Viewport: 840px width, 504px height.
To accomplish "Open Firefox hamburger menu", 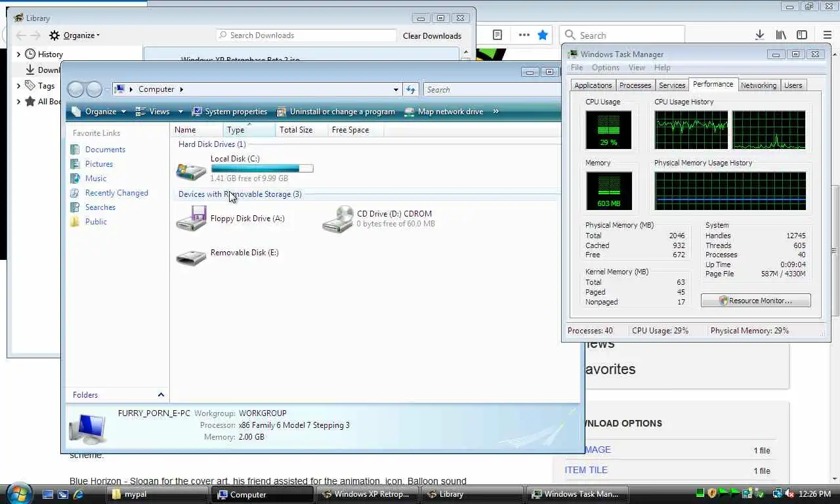I will [x=827, y=35].
